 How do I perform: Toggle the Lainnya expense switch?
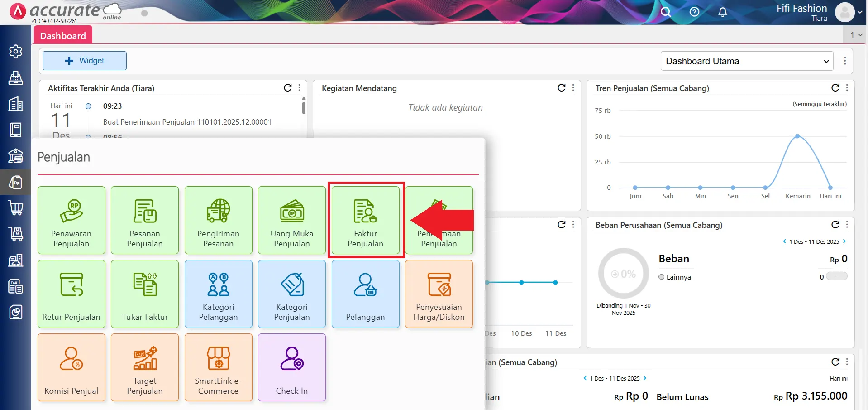pos(836,276)
